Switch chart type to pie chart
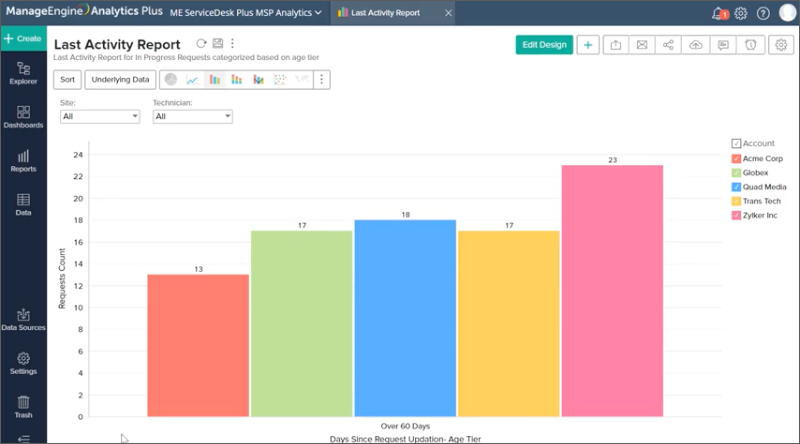This screenshot has width=800, height=444. [x=170, y=80]
